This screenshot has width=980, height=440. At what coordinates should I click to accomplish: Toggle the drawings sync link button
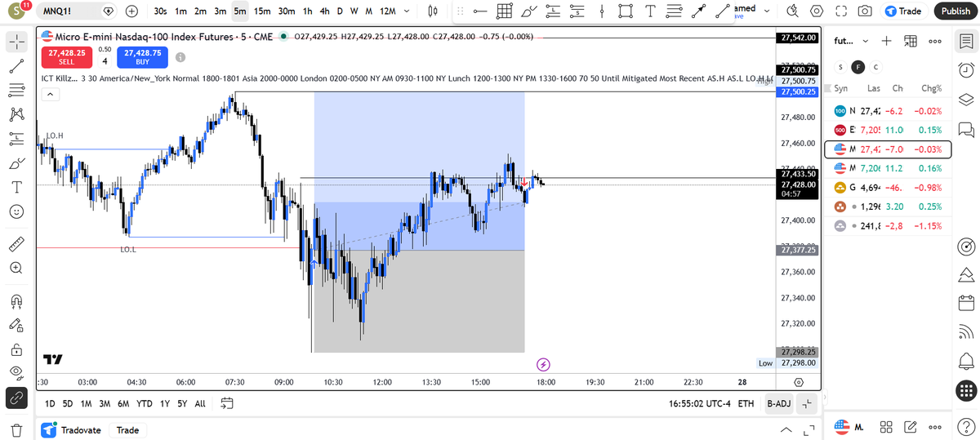pyautogui.click(x=16, y=398)
